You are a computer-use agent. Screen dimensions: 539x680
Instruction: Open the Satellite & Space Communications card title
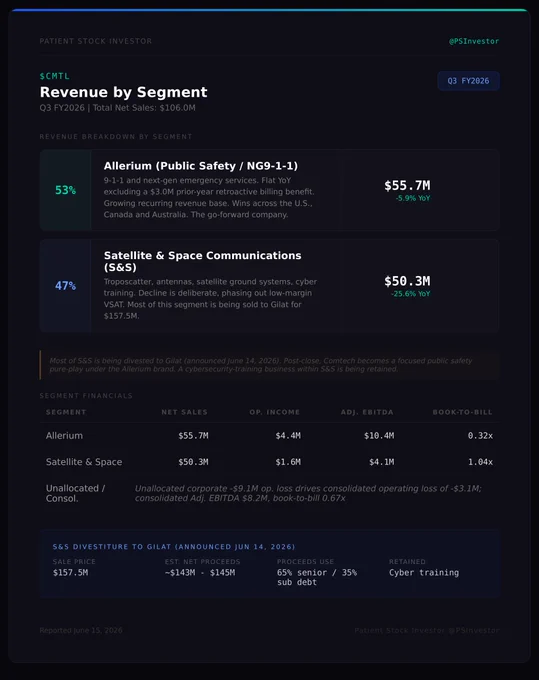point(203,261)
